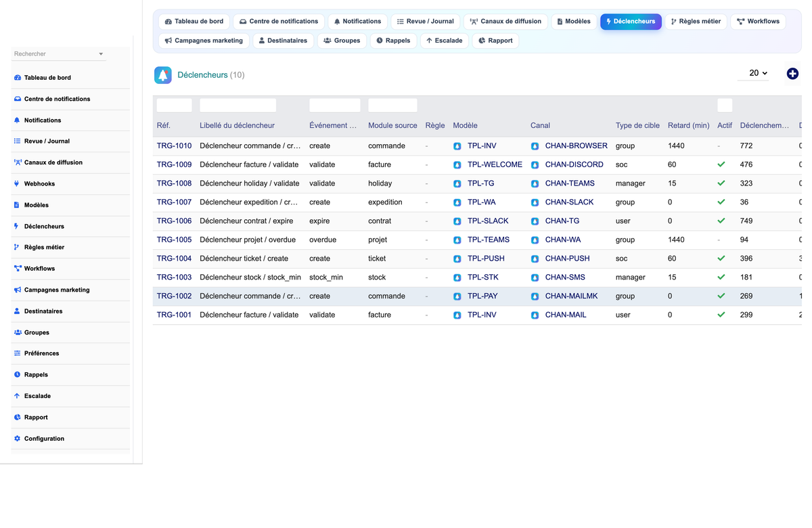This screenshot has height=528, width=812.
Task: Click the template icon beside TPL-WELCOME
Action: coord(457,164)
